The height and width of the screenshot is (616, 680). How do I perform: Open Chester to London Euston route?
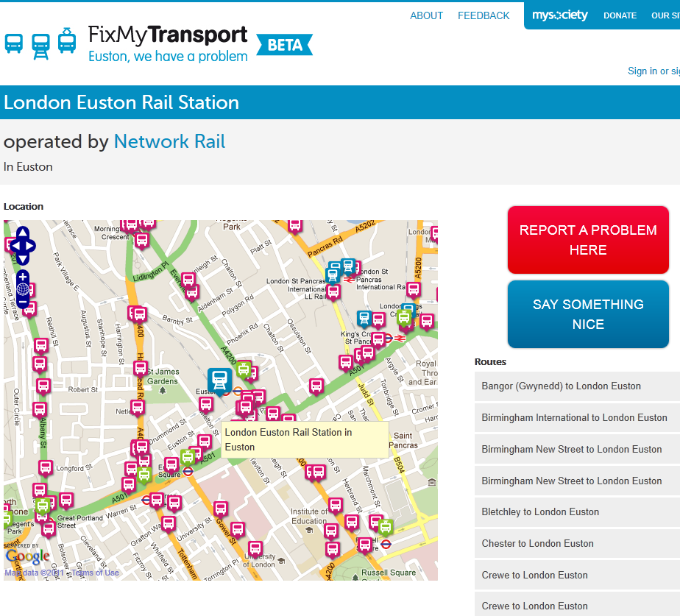[x=537, y=544]
